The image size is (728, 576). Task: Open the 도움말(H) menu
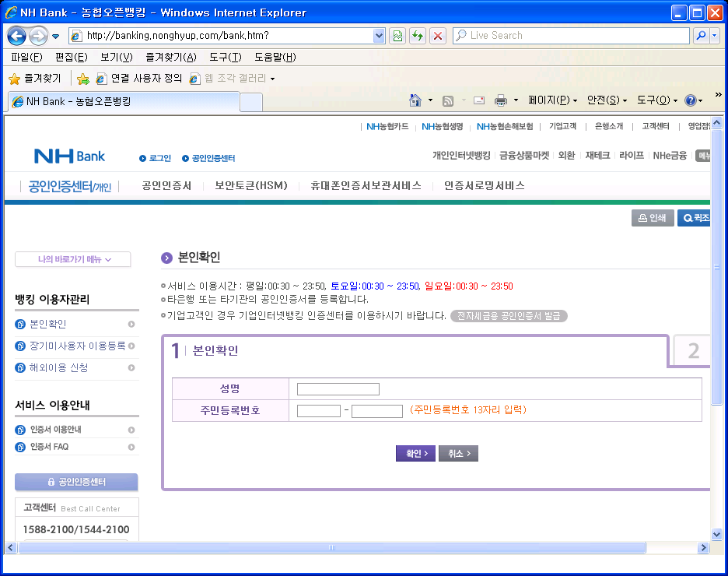(x=275, y=57)
